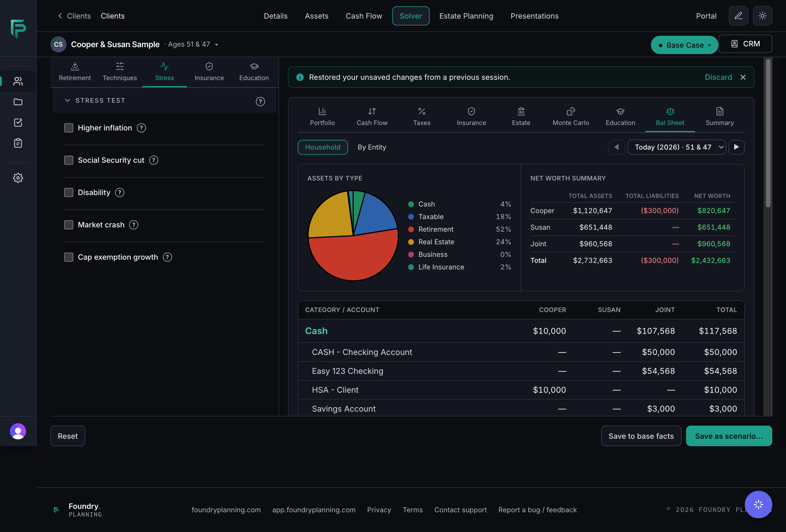Click the Contact support footer link

pos(460,510)
